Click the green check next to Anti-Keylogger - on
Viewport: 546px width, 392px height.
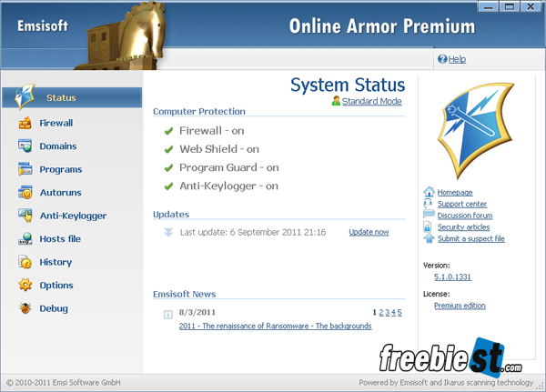pyautogui.click(x=168, y=186)
